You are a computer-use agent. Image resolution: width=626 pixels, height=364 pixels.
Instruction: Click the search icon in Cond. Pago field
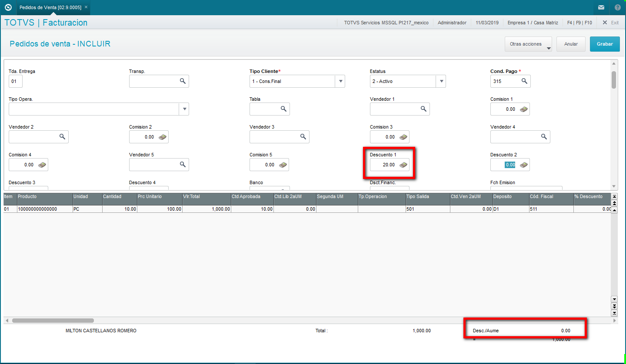click(525, 81)
